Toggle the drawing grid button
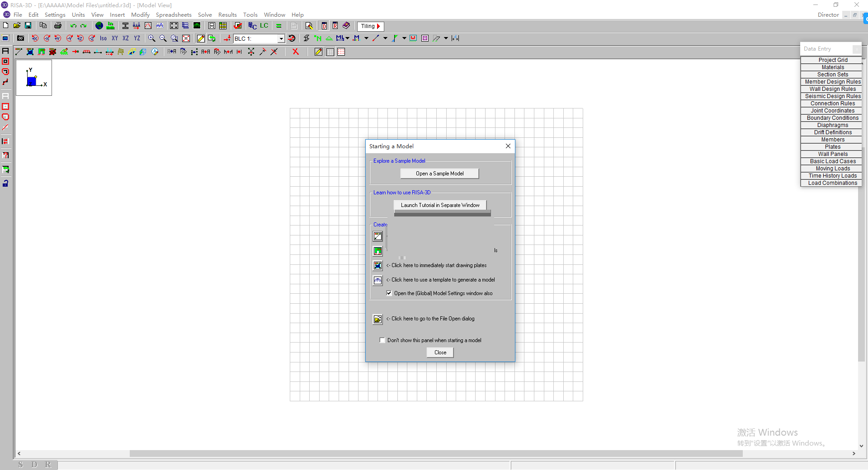The width and height of the screenshot is (868, 470). tap(330, 52)
